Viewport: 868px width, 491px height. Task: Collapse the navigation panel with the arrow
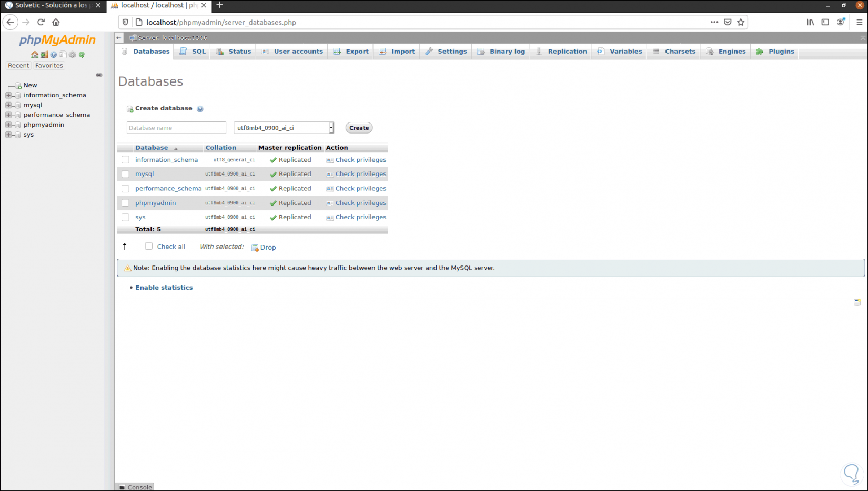(x=119, y=38)
